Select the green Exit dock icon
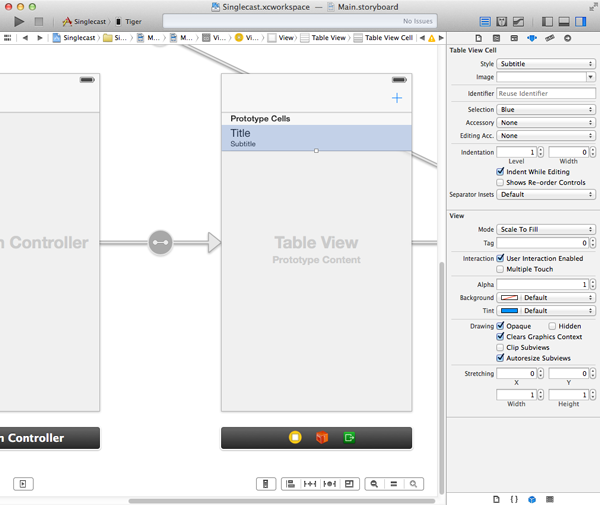600x505 pixels. pos(349,437)
